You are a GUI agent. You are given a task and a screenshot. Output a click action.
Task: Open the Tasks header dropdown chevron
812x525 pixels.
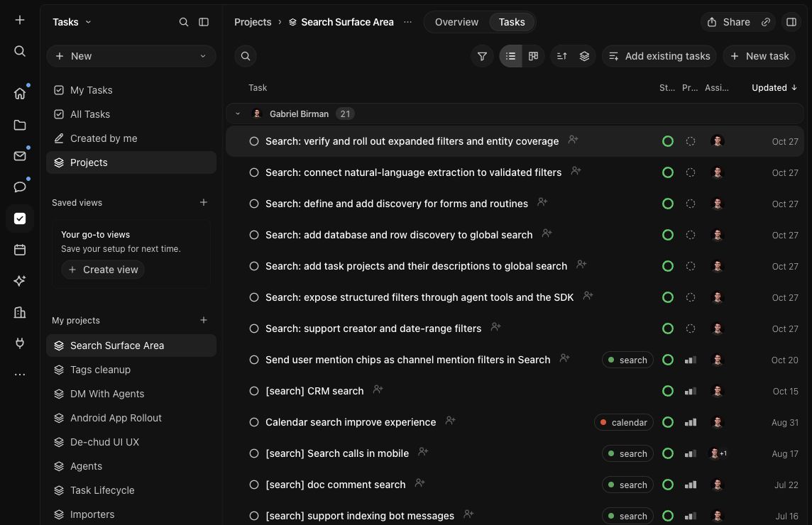point(88,22)
